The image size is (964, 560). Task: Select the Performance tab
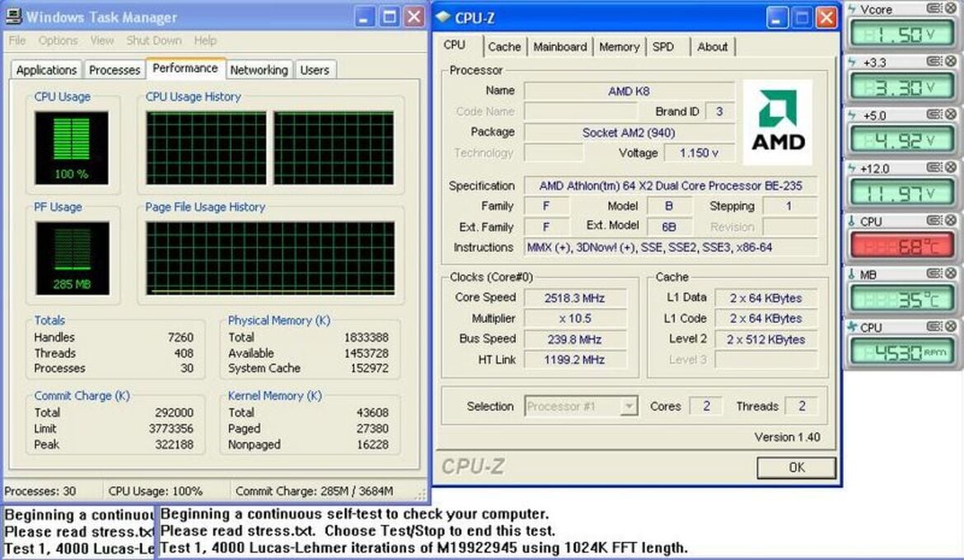pos(185,68)
